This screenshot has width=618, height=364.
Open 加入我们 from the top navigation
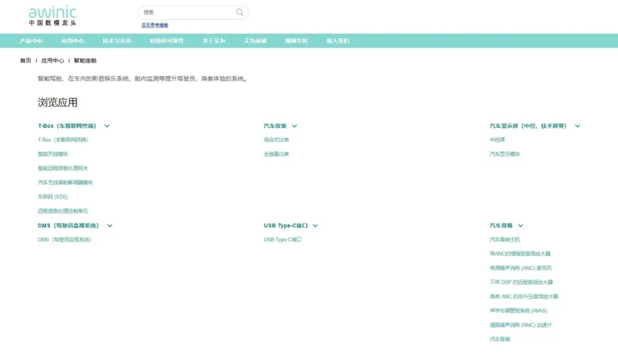point(338,41)
